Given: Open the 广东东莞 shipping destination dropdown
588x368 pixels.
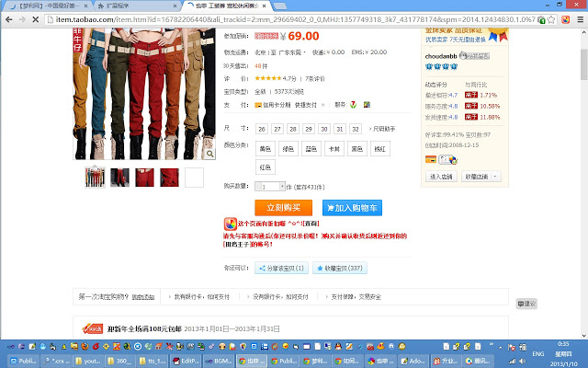Looking at the screenshot, I should click(x=292, y=52).
